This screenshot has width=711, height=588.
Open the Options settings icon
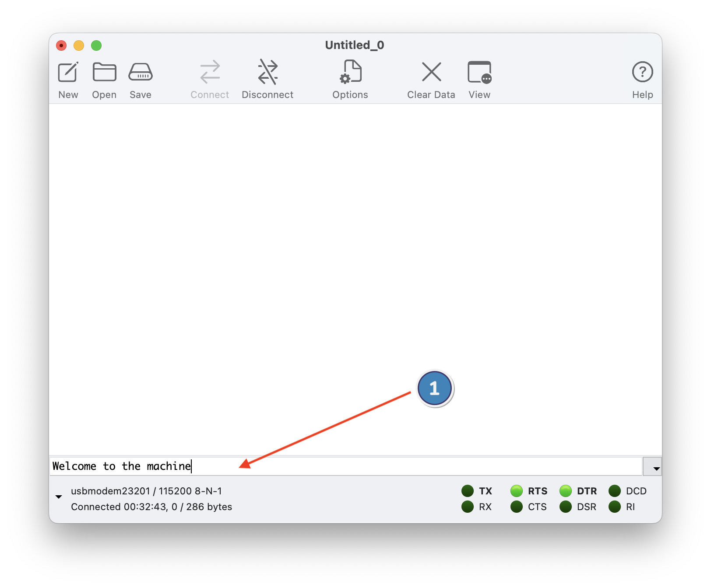[350, 73]
